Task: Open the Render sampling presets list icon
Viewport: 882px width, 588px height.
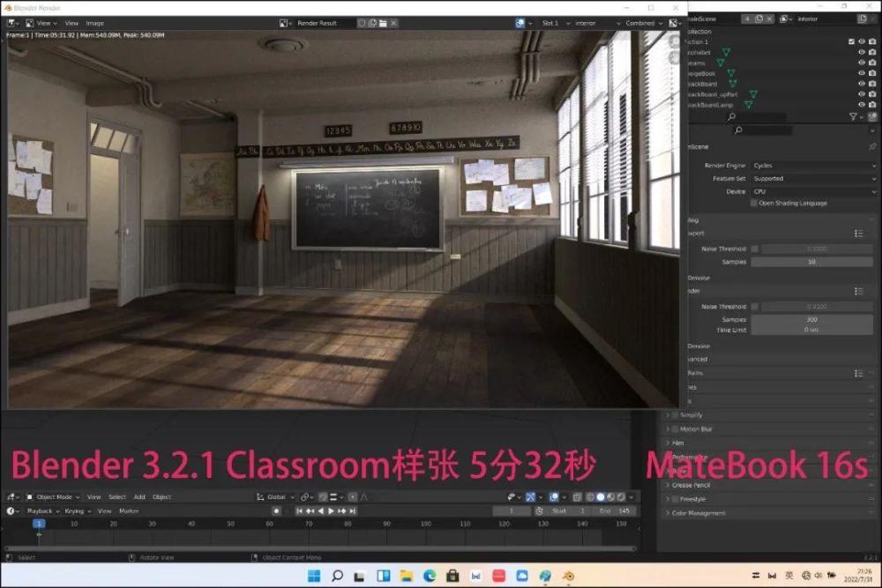Action: 858,291
